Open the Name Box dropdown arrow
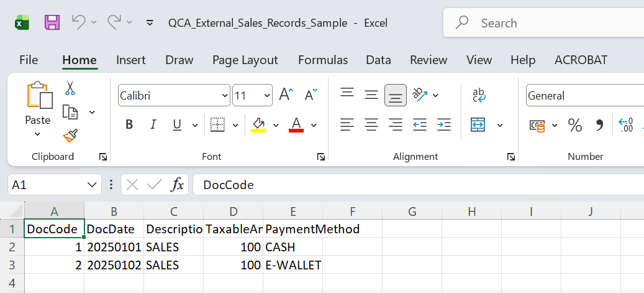644x293 pixels. pos(93,185)
